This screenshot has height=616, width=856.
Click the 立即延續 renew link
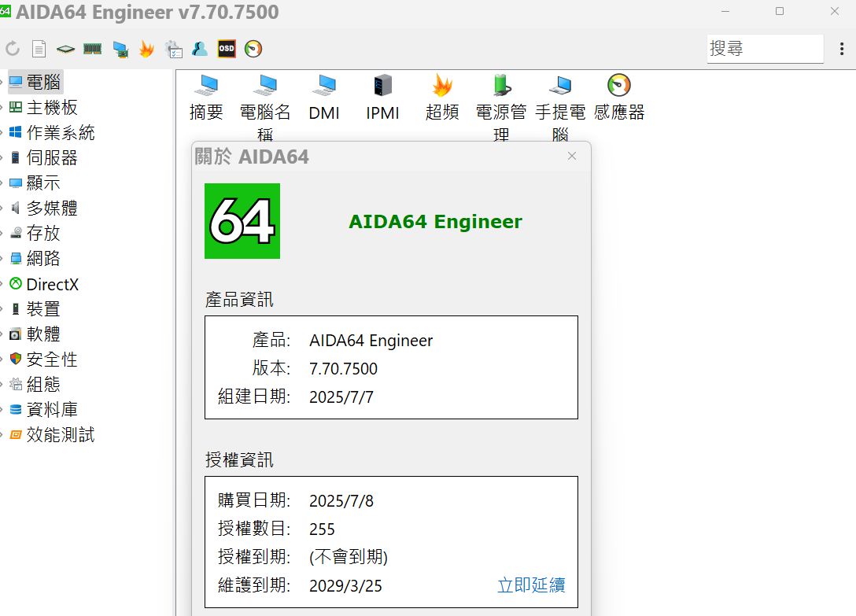click(x=531, y=585)
